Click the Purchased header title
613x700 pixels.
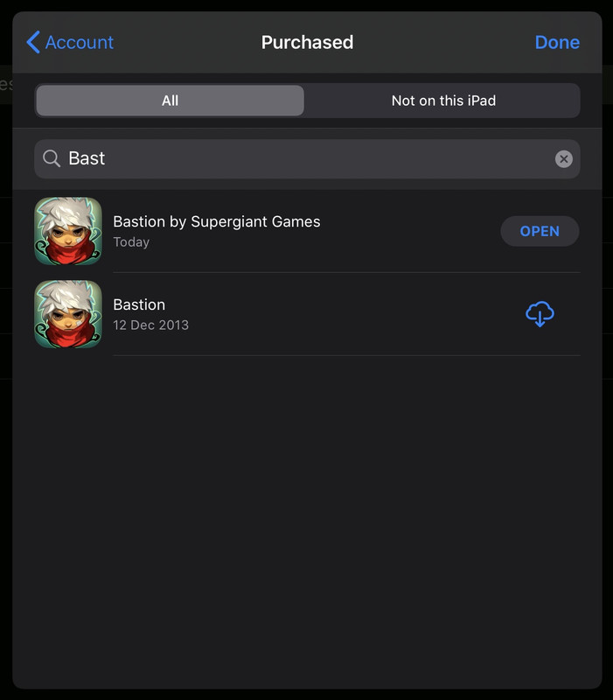coord(307,42)
